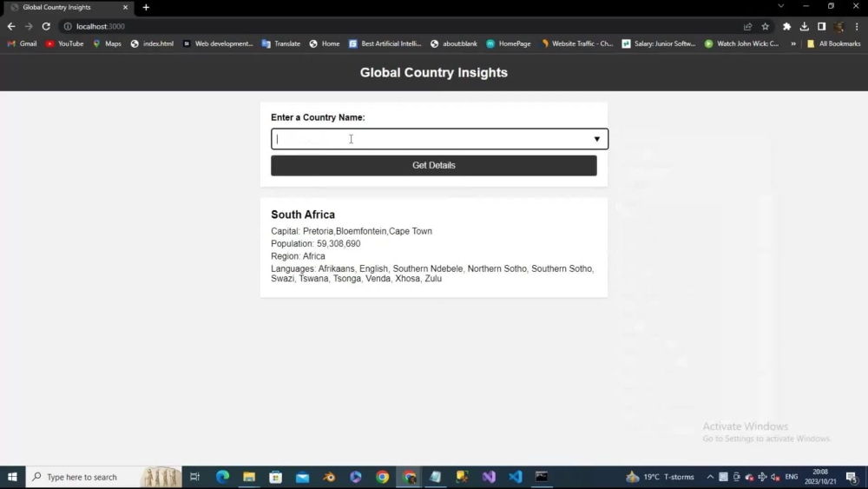The image size is (868, 489).
Task: Open the Gmail bookmark
Action: [23, 43]
